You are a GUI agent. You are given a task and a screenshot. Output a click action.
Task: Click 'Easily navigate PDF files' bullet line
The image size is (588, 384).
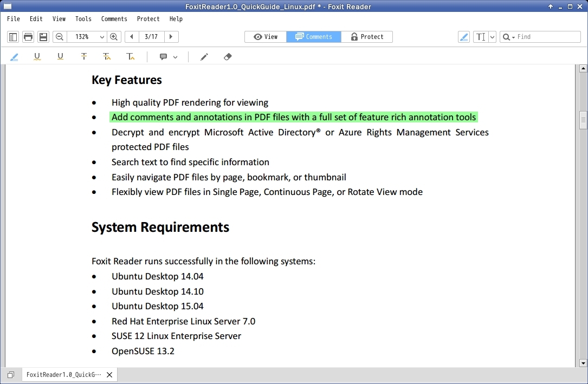(x=229, y=177)
